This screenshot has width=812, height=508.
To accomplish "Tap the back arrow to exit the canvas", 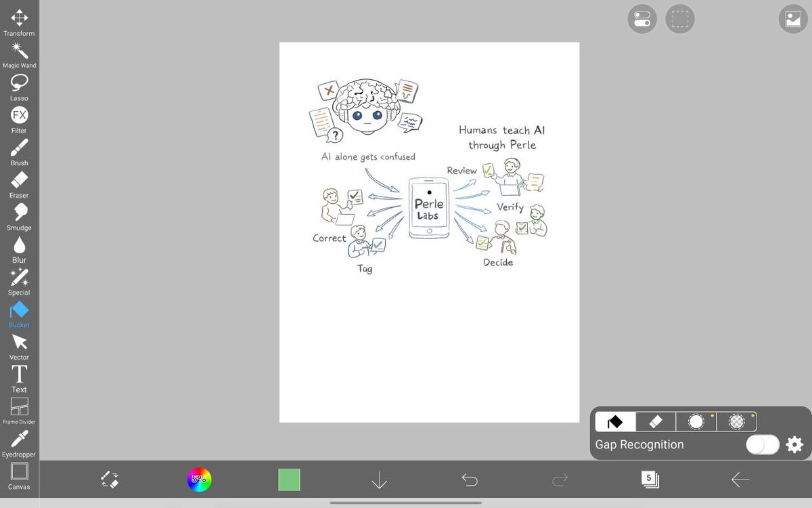I will [x=740, y=480].
